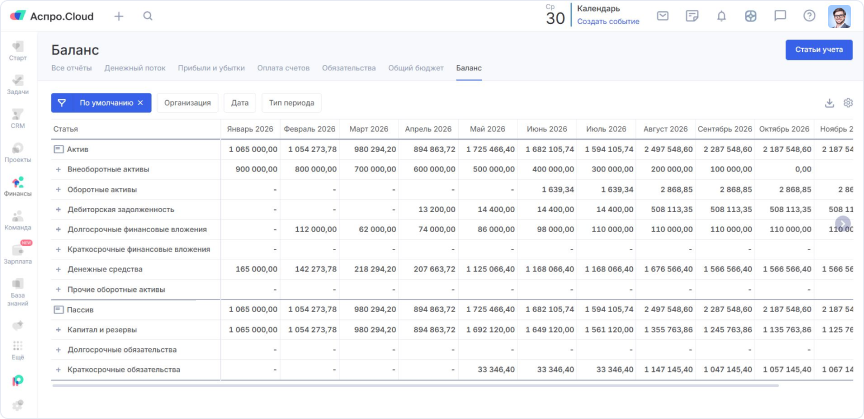Open the help question mark icon
This screenshot has width=864, height=419.
(809, 16)
